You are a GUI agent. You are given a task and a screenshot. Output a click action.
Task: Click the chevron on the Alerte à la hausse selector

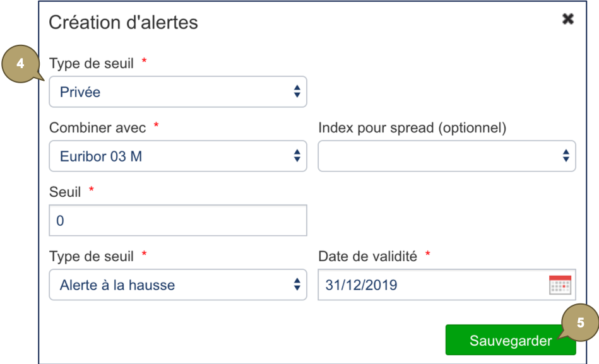tap(297, 285)
